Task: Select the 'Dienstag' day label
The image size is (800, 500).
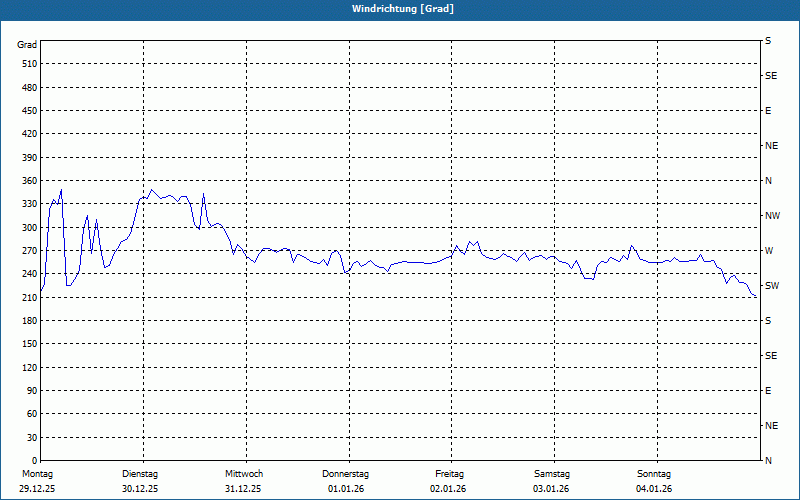Action: 140,474
